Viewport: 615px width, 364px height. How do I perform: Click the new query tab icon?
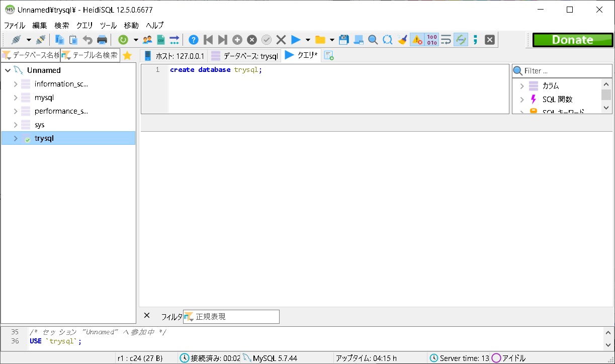[329, 56]
